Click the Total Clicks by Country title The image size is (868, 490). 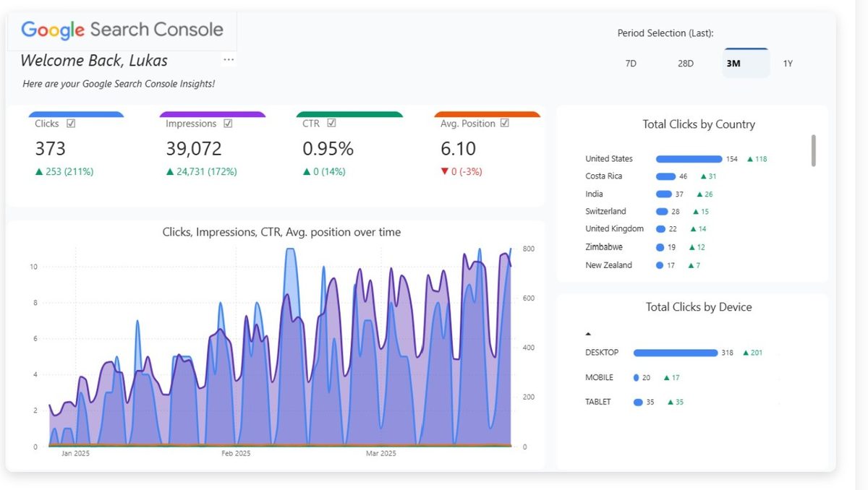(698, 124)
